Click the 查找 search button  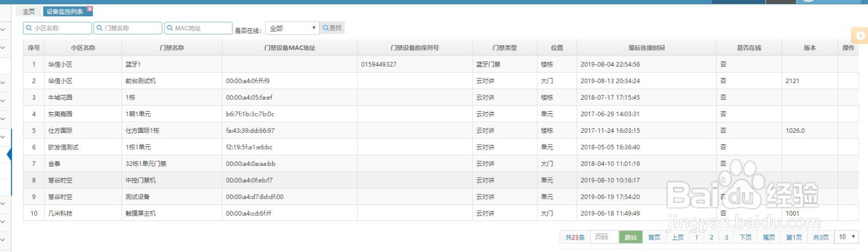pos(332,28)
